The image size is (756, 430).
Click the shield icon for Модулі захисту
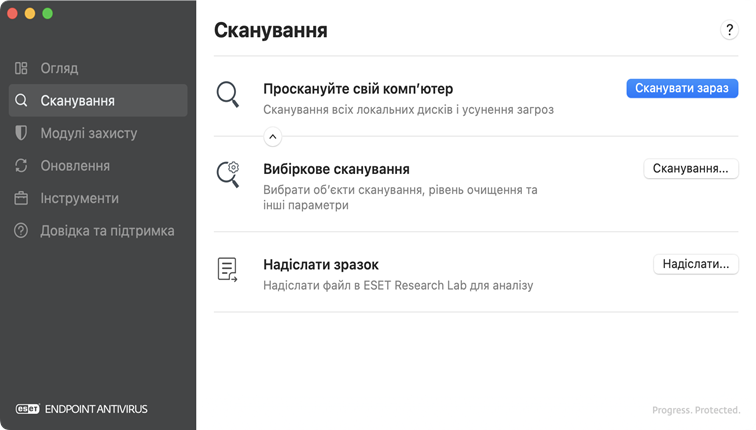[x=21, y=133]
